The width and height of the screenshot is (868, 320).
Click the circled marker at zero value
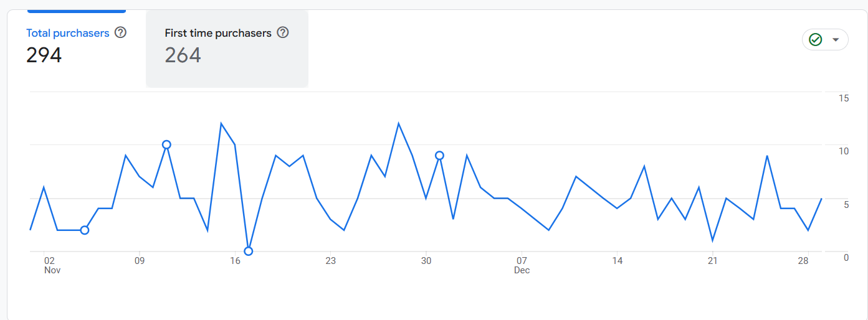(x=249, y=251)
